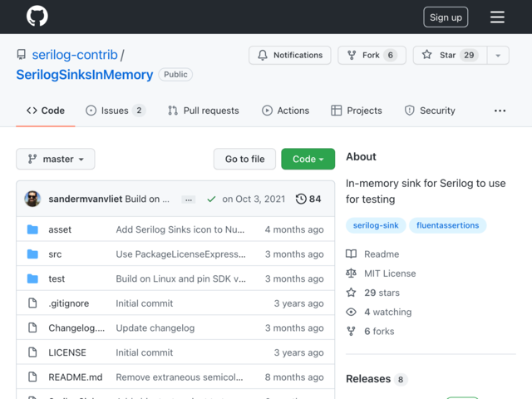Click the Go to file button

(244, 159)
